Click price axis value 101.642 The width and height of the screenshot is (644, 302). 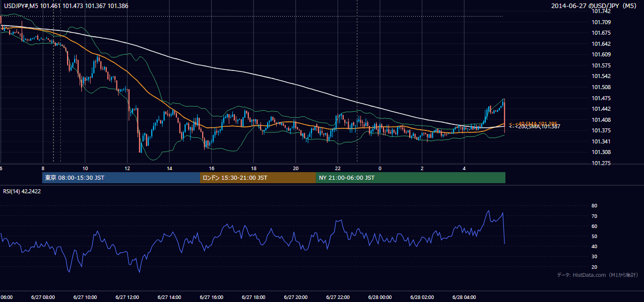coord(601,44)
